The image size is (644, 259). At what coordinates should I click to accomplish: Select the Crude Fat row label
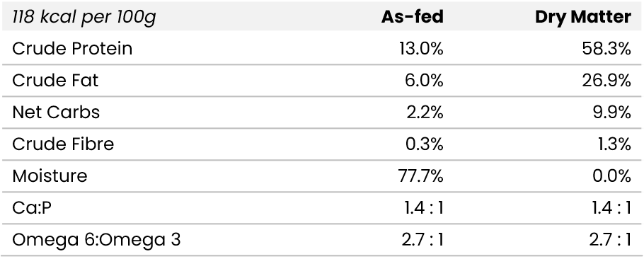coord(55,81)
